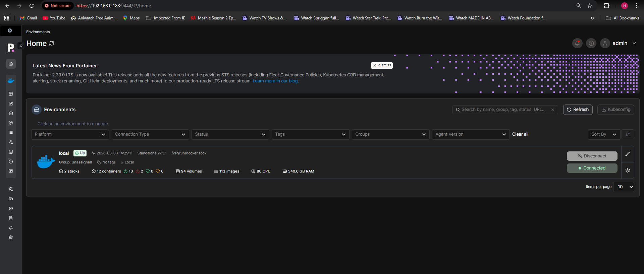Screen dimensions: 644x274
Task: Expand the sidebar with double-chevron icon
Action: (21, 46)
